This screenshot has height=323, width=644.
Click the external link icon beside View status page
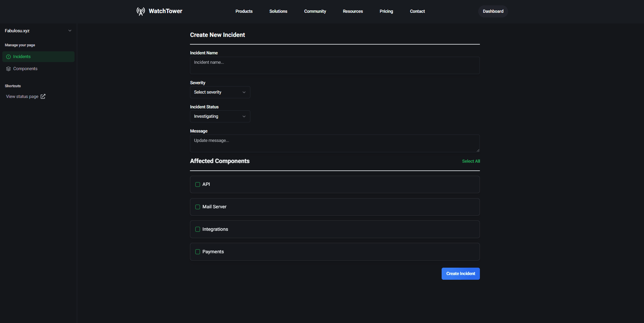tap(43, 96)
